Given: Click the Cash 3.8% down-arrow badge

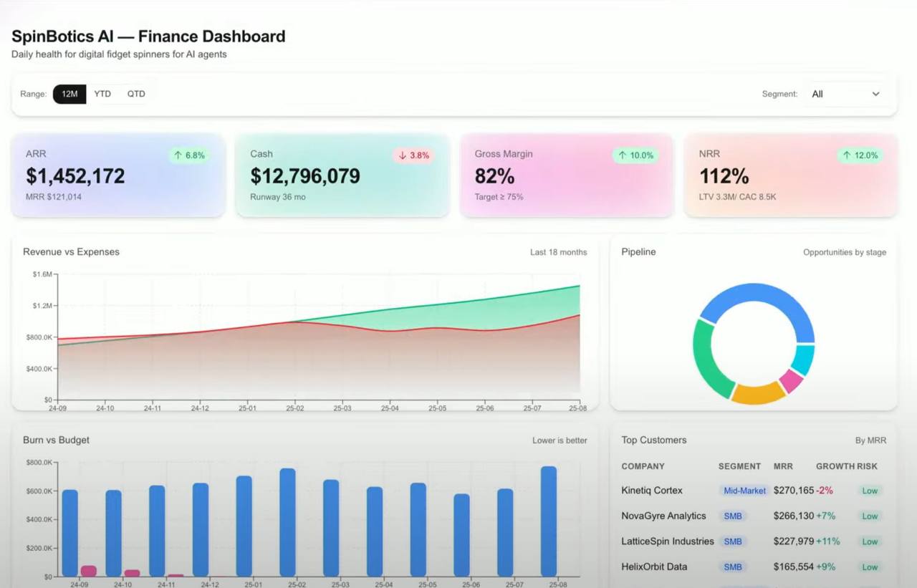Looking at the screenshot, I should tap(413, 155).
